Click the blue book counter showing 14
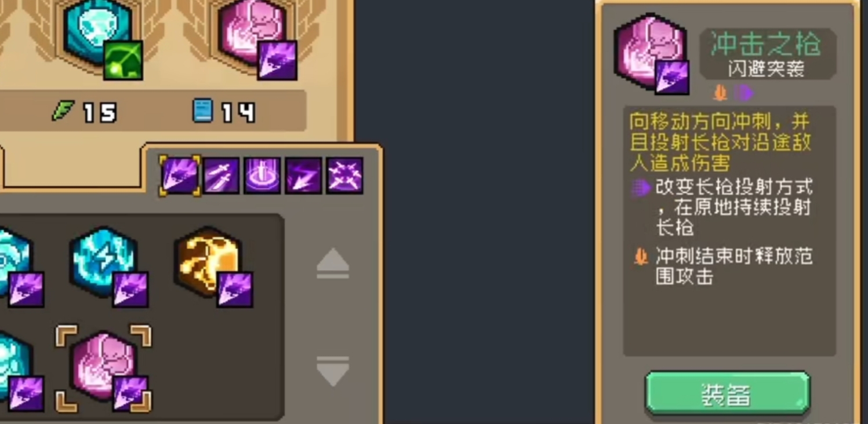Screen dimensions: 868x424 (x=224, y=111)
